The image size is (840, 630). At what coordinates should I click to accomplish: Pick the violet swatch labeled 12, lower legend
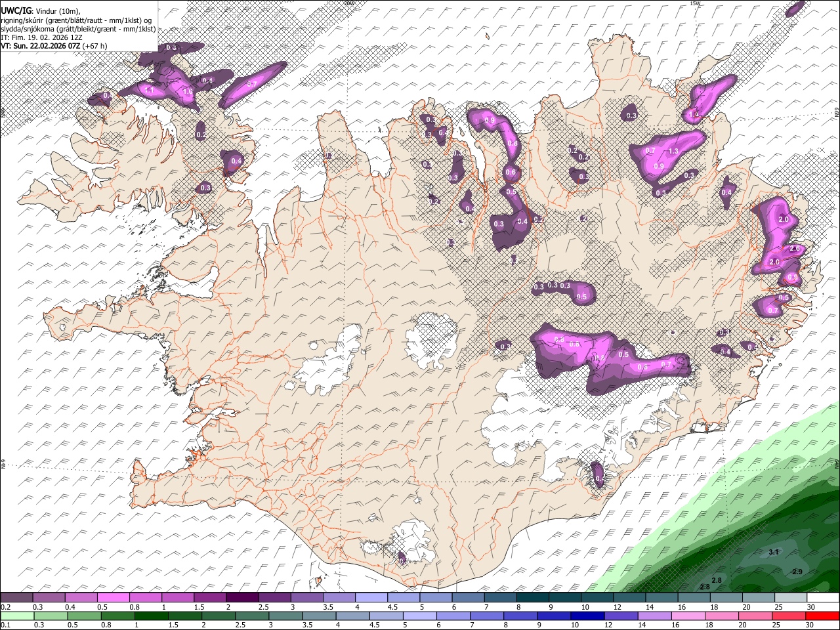(x=620, y=616)
